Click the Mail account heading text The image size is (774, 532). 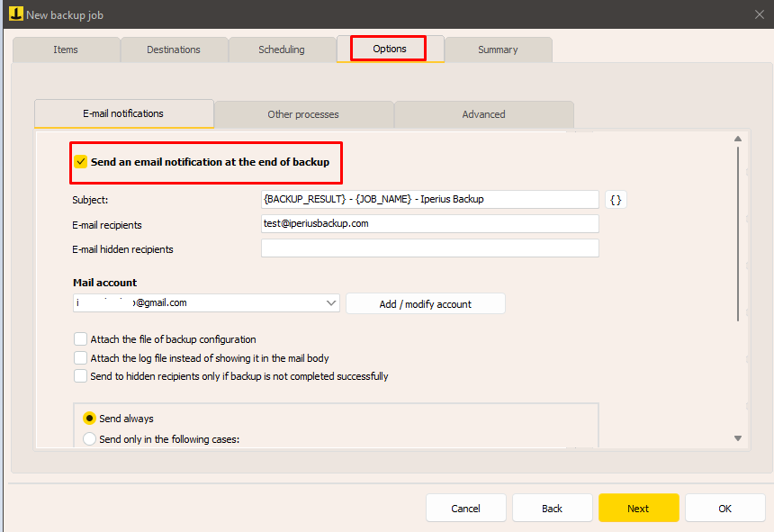104,283
